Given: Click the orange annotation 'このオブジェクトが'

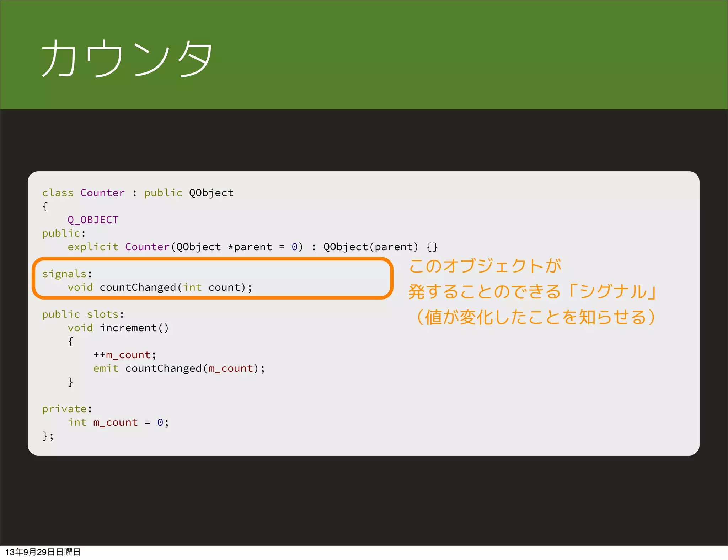Looking at the screenshot, I should [x=485, y=266].
